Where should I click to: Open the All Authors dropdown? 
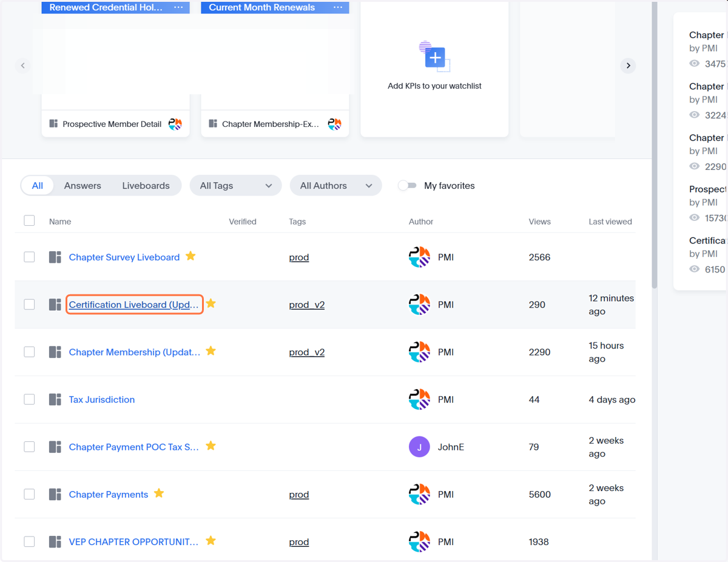click(336, 186)
